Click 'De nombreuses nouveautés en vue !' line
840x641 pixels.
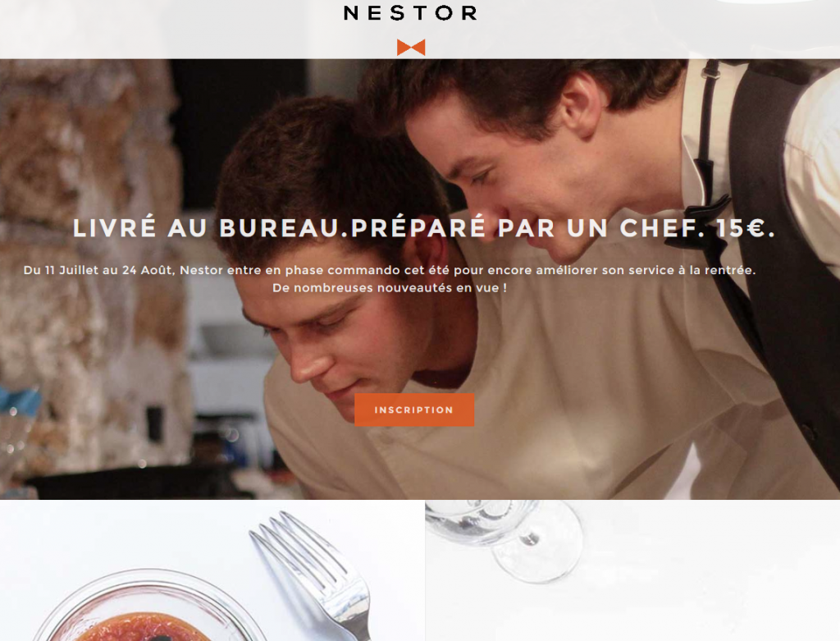390,288
